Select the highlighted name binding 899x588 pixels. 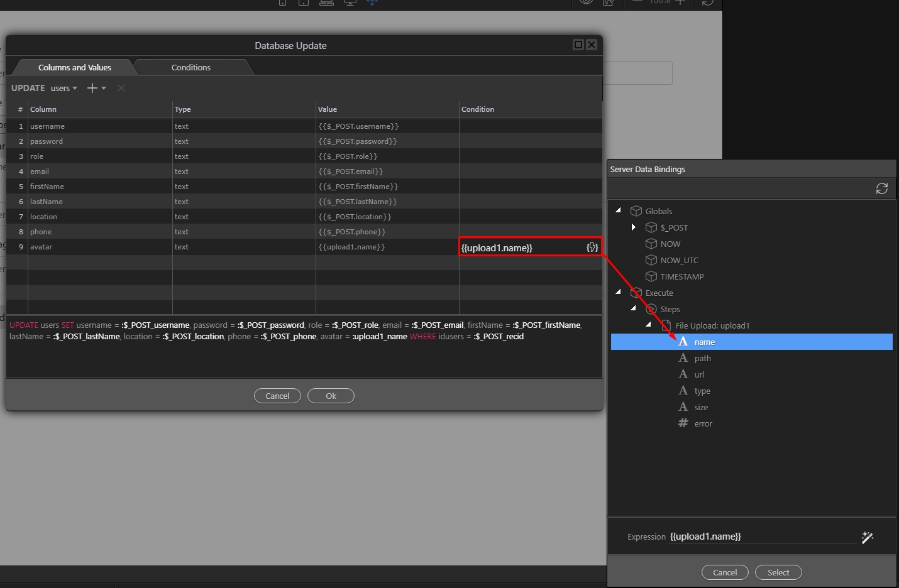tap(752, 342)
